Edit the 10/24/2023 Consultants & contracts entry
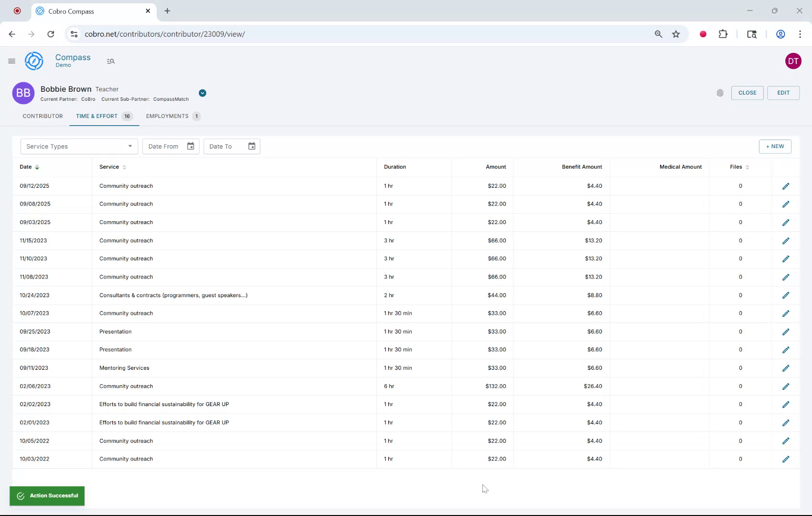 (786, 295)
